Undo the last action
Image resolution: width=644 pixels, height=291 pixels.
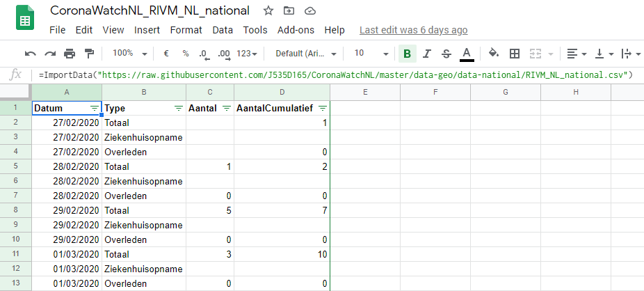pyautogui.click(x=31, y=54)
